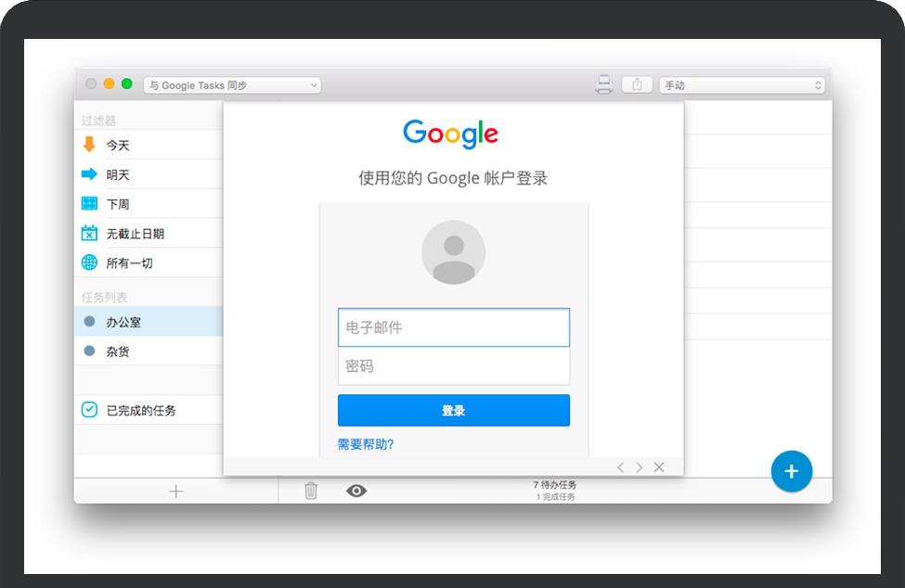
Task: Show 已完成的任务 list
Action: 149,410
